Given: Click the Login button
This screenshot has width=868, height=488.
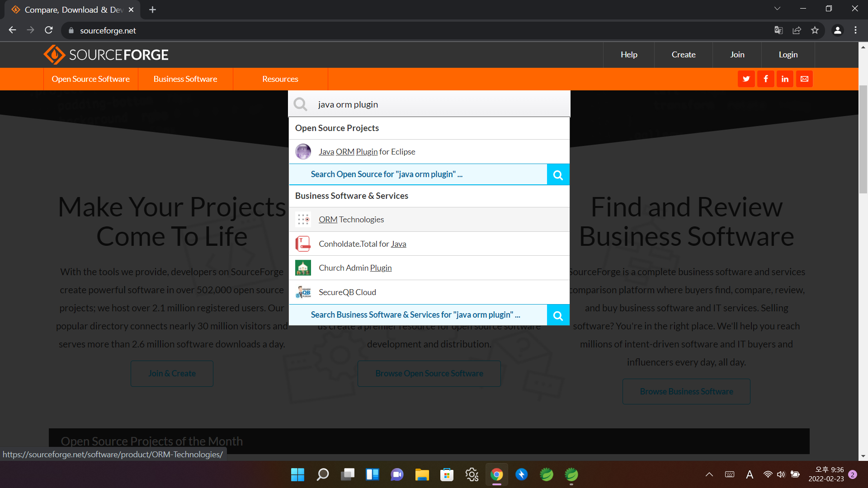Looking at the screenshot, I should [x=788, y=55].
